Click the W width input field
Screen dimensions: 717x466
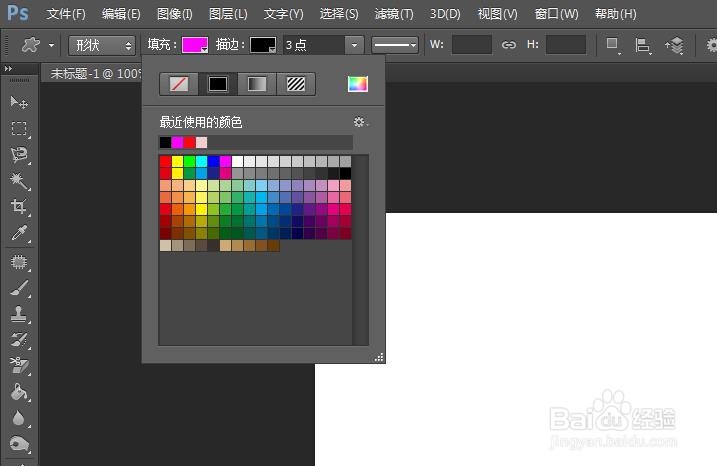coord(472,45)
